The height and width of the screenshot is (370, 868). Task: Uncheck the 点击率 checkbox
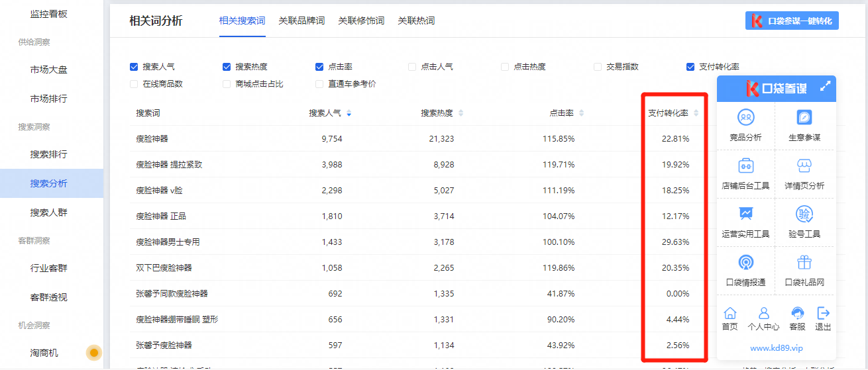click(x=319, y=67)
